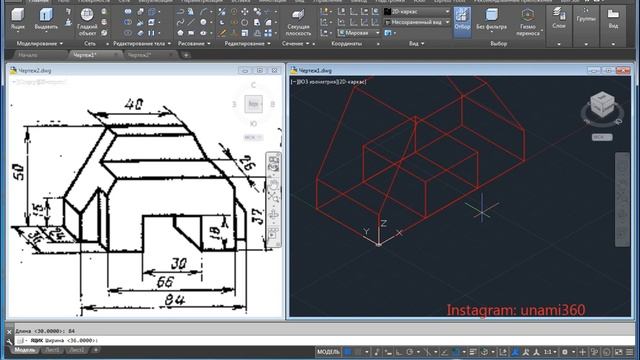Click the Erase pencil icon in Редактирование
640x360 pixels.
click(x=222, y=33)
